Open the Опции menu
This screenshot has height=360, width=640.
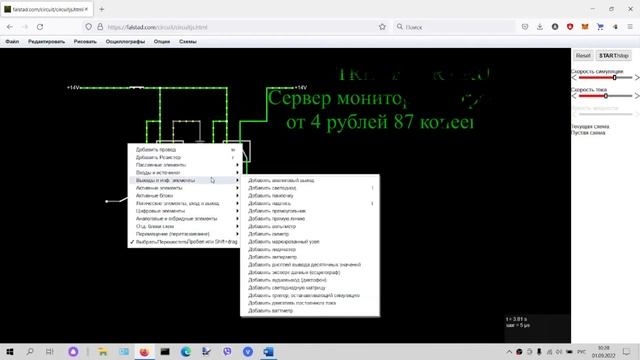[162, 42]
